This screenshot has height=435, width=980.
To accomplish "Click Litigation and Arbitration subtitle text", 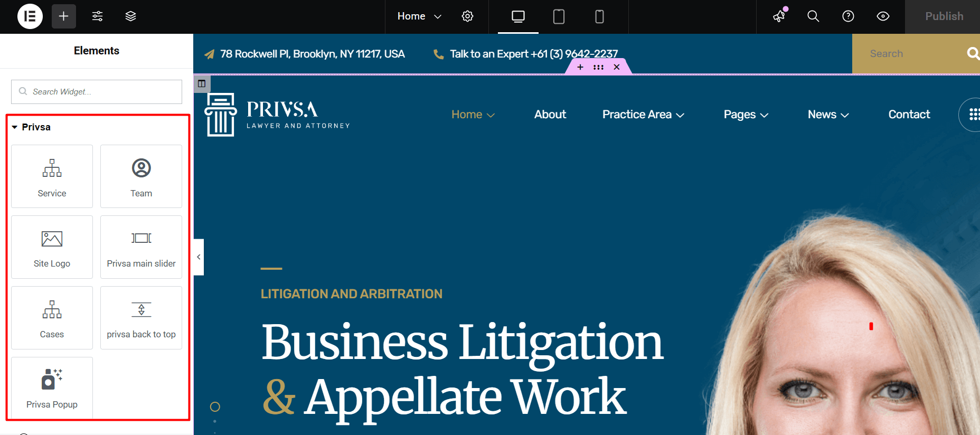I will pos(352,294).
